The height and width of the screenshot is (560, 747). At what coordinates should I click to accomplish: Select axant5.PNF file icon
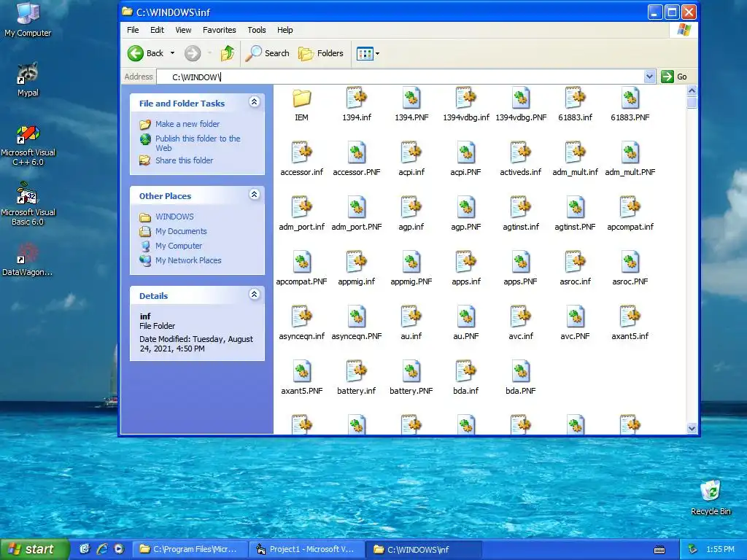click(301, 371)
